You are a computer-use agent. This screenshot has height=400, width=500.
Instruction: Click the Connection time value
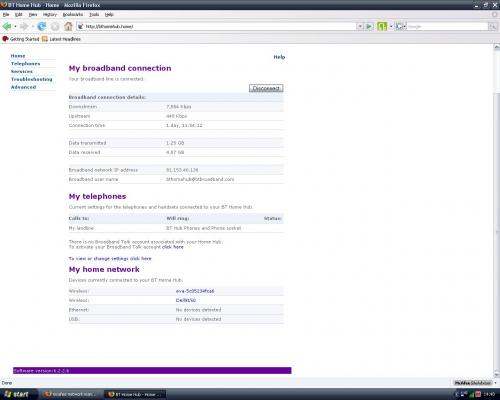click(x=184, y=125)
